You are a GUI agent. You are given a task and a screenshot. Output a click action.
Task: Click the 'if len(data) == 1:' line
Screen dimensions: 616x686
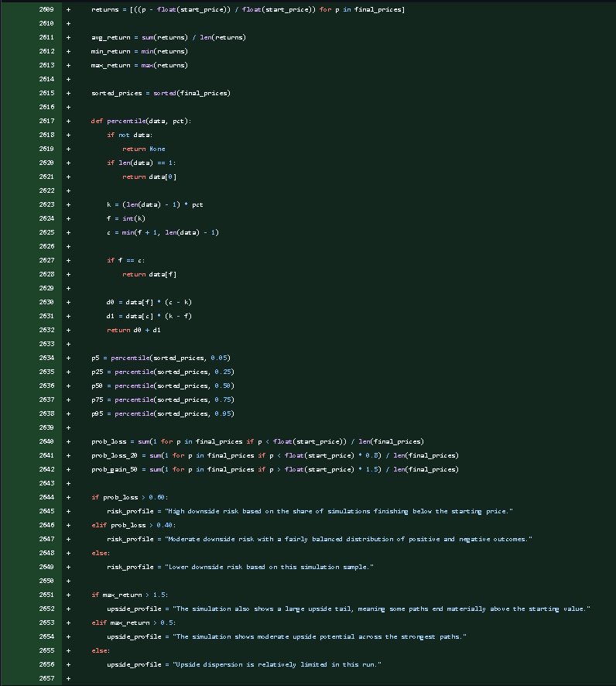coord(141,163)
